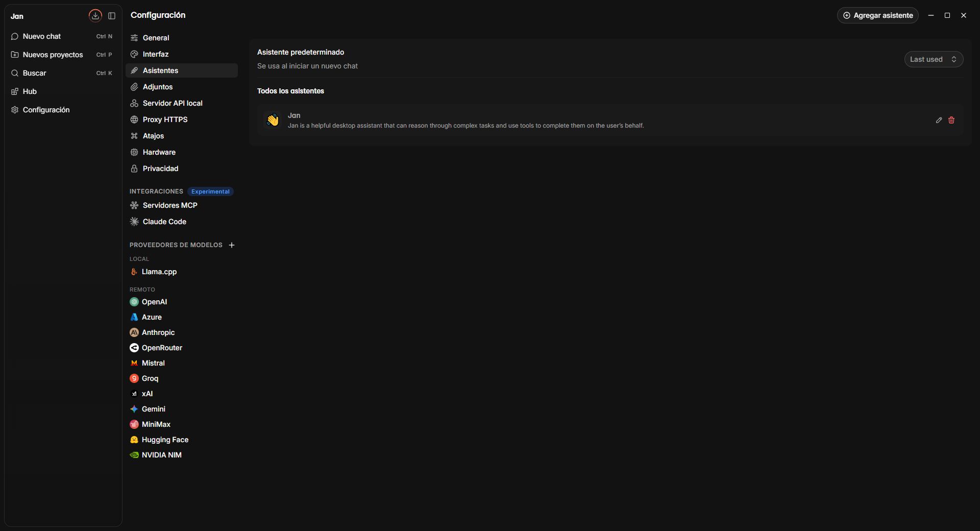
Task: Start a Nuevo chat
Action: pos(63,36)
